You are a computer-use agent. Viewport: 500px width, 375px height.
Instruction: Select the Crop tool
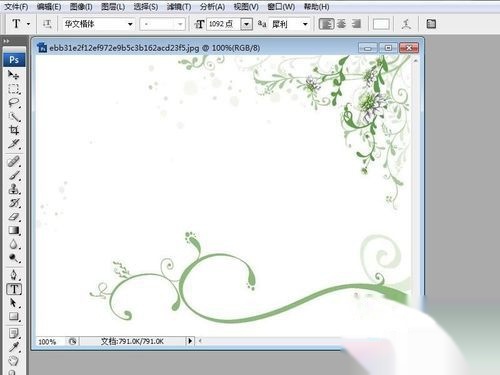14,130
